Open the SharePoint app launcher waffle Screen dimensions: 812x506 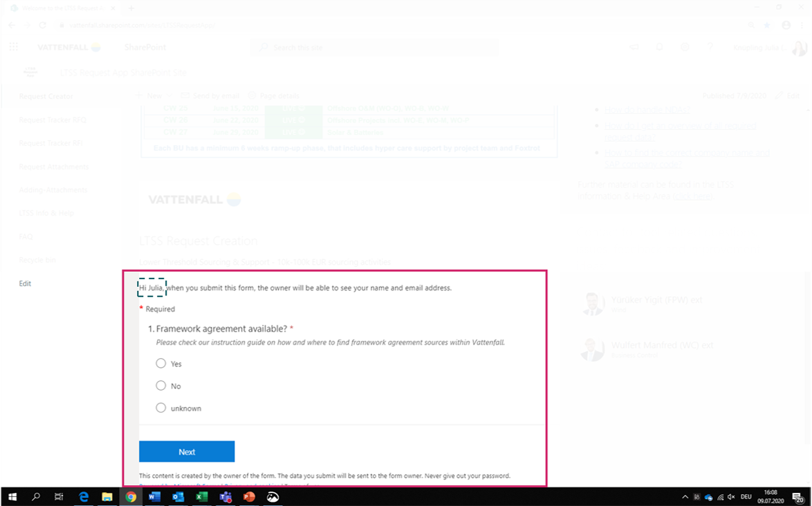tap(14, 47)
